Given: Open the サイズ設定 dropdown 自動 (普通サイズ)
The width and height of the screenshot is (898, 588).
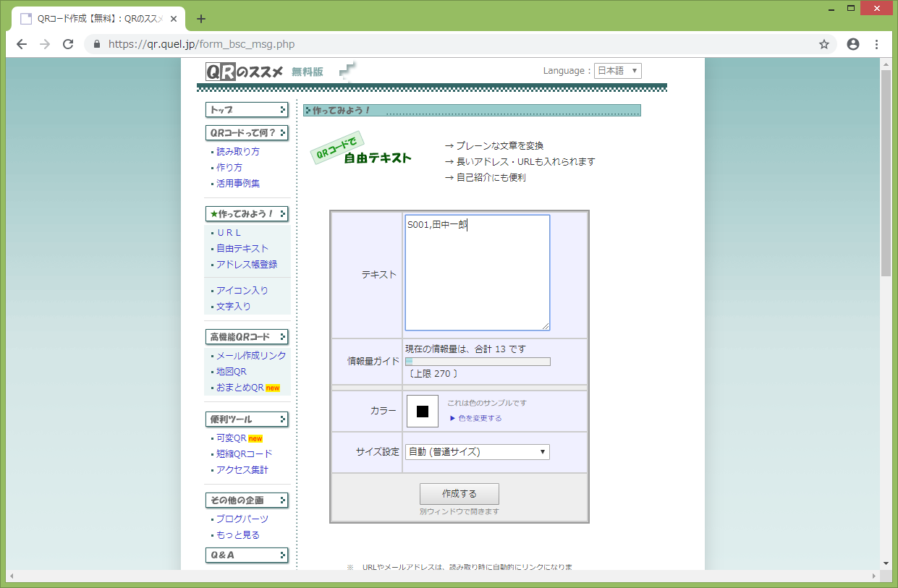Looking at the screenshot, I should coord(478,452).
